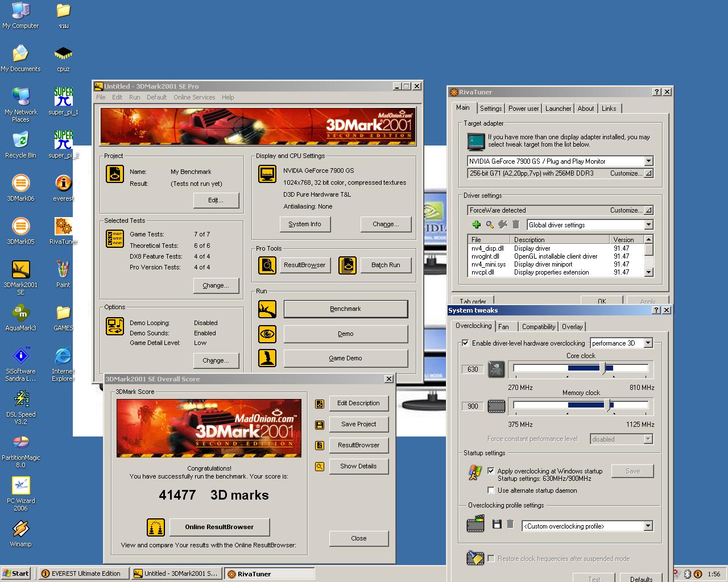The image size is (728, 582).
Task: Open the Online Services menu
Action: click(194, 97)
